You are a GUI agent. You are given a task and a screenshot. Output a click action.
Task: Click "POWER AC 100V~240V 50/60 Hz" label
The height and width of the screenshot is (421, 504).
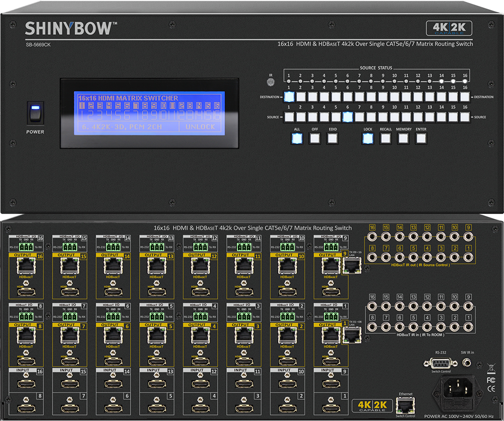459,416
